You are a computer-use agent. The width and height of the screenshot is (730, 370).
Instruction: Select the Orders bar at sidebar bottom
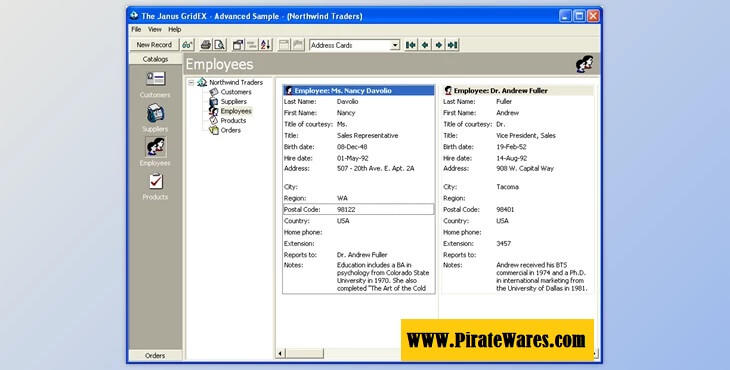coord(155,355)
